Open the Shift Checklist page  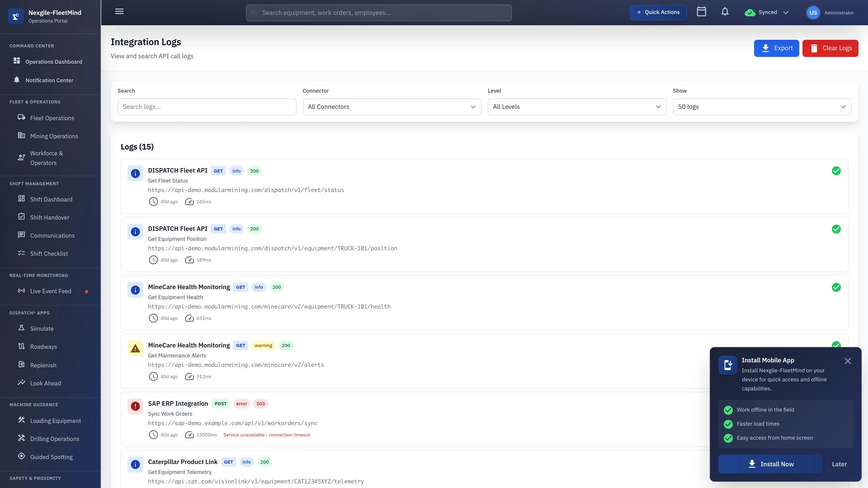coord(49,253)
